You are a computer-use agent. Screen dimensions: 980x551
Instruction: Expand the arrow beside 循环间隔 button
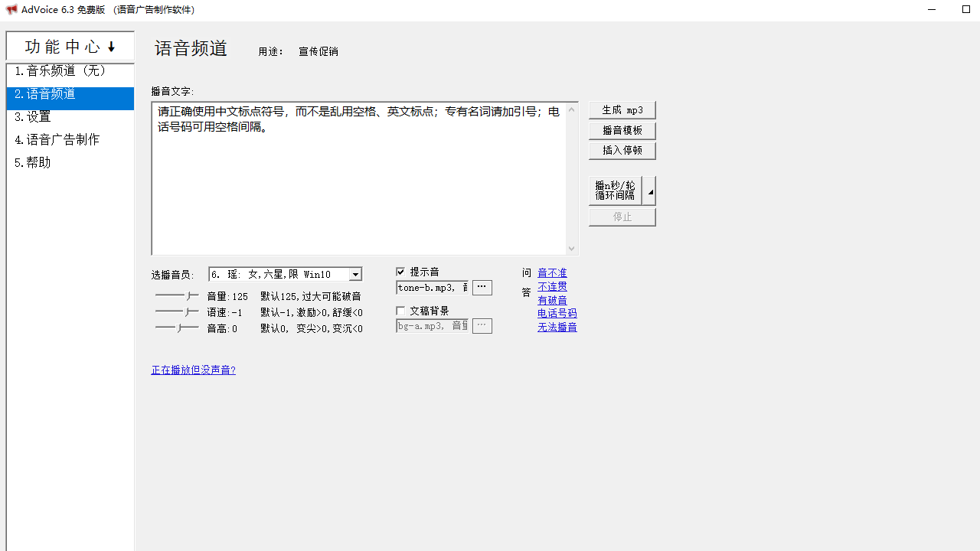click(x=649, y=191)
